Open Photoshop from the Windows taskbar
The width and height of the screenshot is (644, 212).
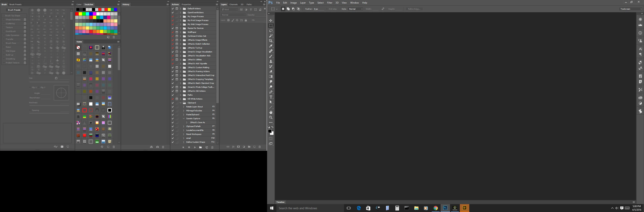[x=445, y=208]
